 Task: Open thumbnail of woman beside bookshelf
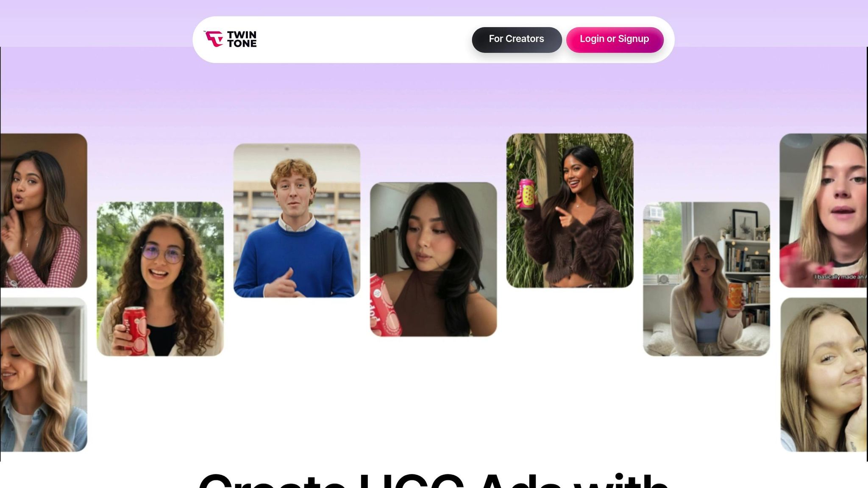(x=707, y=279)
